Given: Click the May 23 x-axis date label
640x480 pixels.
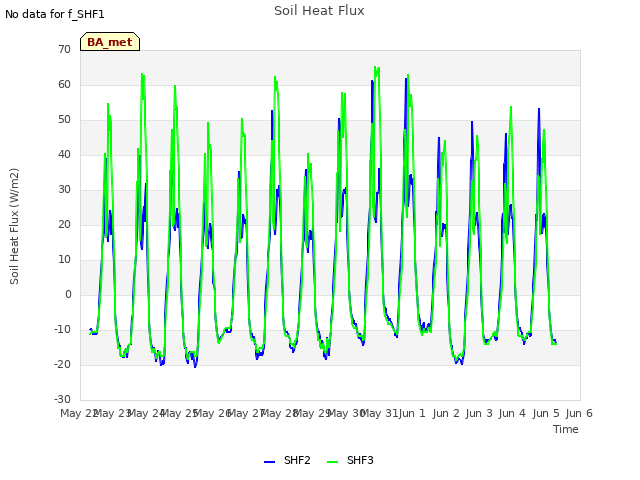Looking at the screenshot, I should click(x=113, y=413).
